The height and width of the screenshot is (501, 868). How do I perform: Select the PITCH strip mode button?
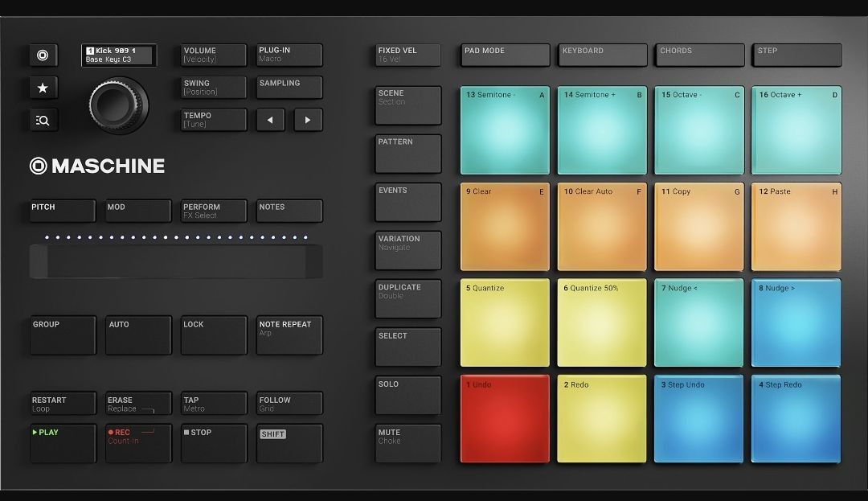pyautogui.click(x=63, y=211)
